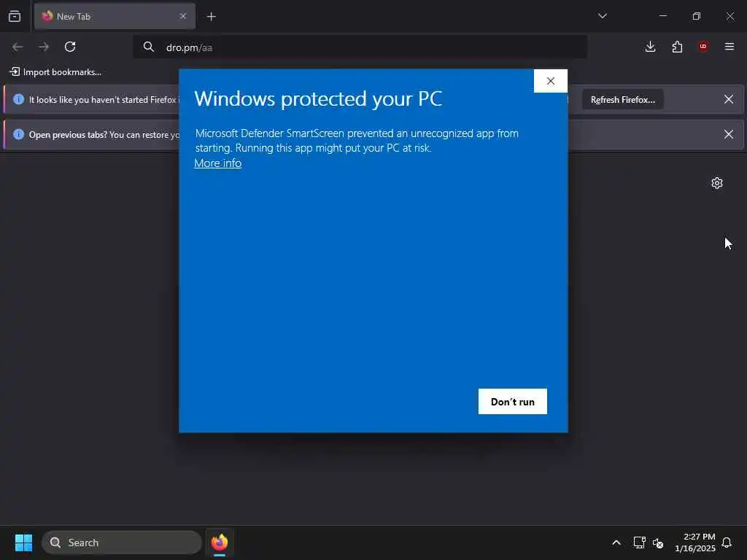This screenshot has width=747, height=560.
Task: Click the Don't run button
Action: coord(513,402)
